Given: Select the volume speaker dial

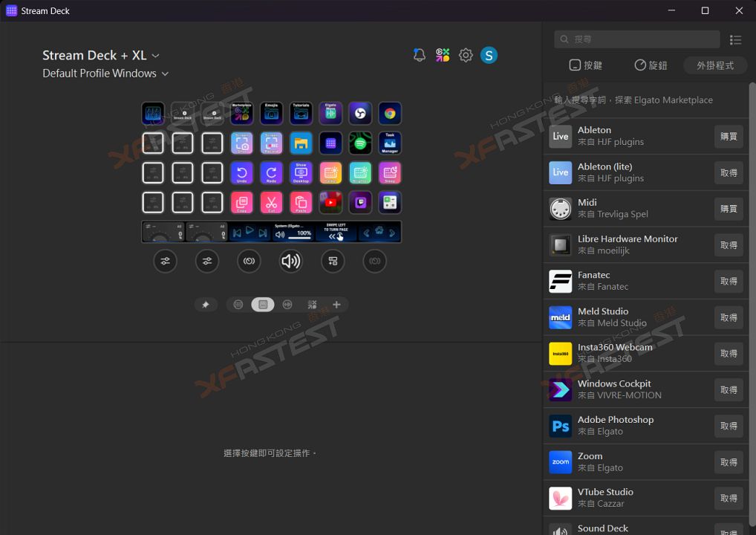Looking at the screenshot, I should [290, 261].
